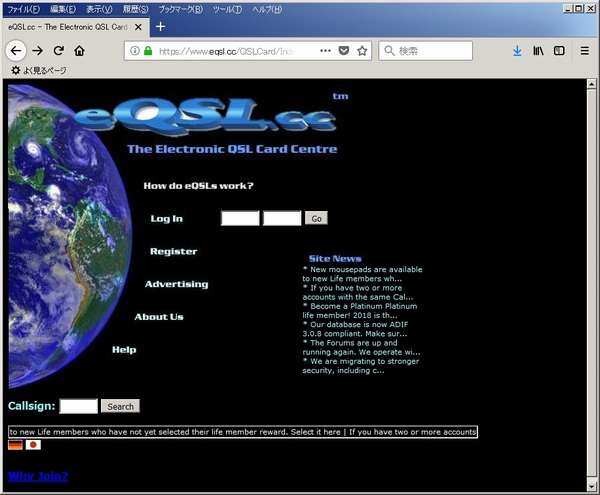Open page actions three-dot menu
The height and width of the screenshot is (495, 600).
(x=325, y=50)
